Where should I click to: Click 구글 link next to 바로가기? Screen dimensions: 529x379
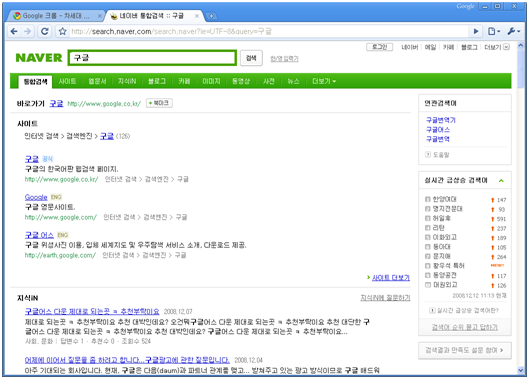click(x=56, y=104)
